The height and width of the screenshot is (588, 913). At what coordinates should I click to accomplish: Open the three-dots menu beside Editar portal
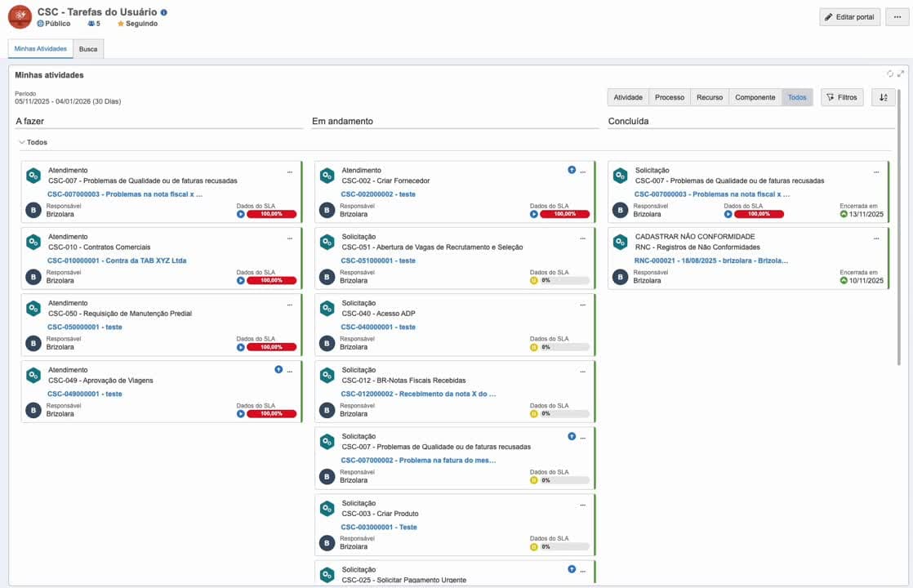(897, 17)
